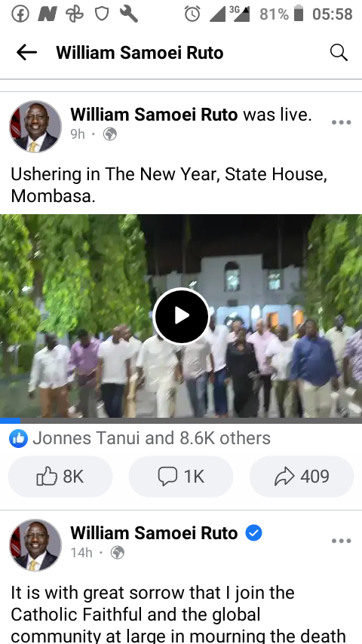The width and height of the screenshot is (362, 644).
Task: Like the post with the 8K button
Action: (x=60, y=477)
